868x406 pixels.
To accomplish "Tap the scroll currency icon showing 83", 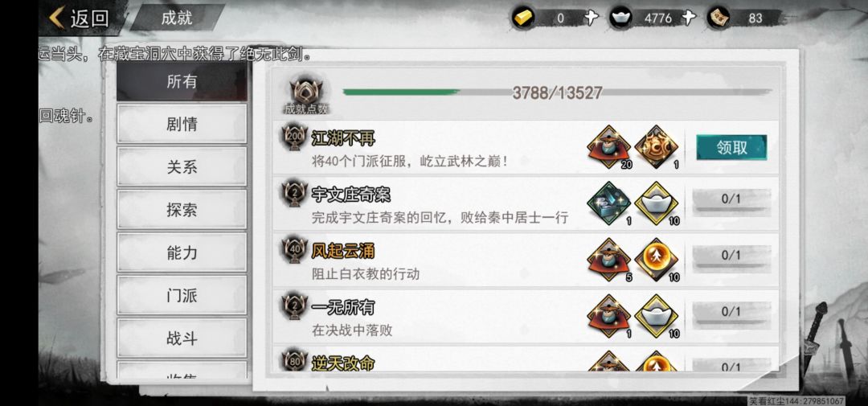I will (x=719, y=18).
